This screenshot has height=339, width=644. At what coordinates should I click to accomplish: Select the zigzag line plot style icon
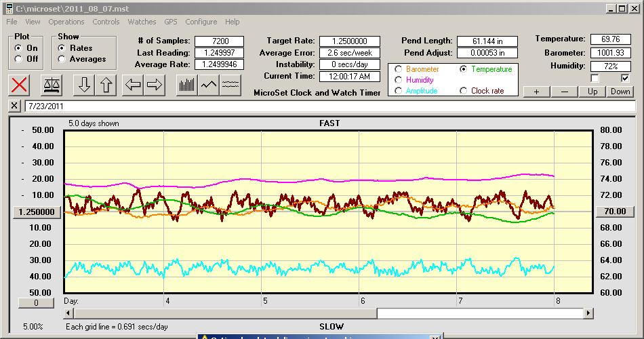[x=209, y=85]
